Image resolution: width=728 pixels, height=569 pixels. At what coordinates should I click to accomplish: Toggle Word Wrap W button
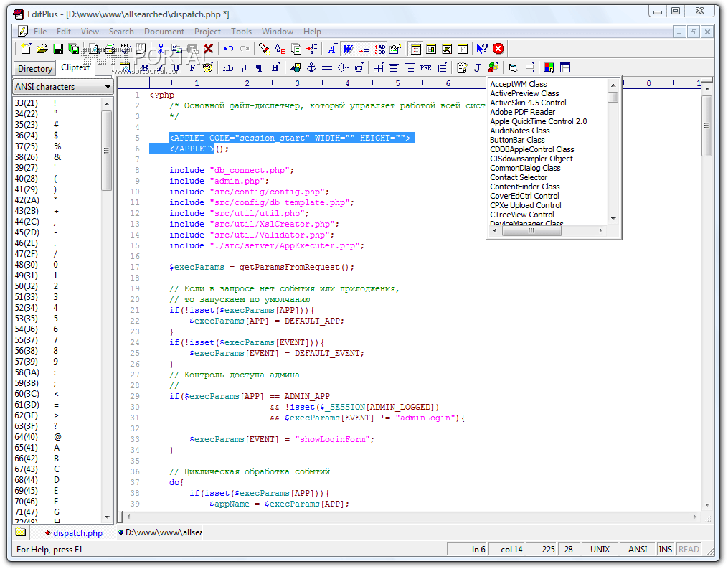click(348, 49)
